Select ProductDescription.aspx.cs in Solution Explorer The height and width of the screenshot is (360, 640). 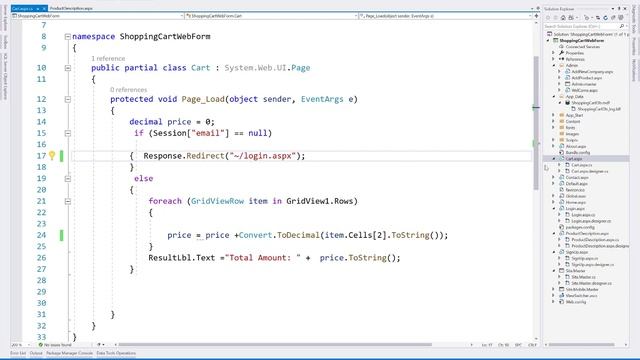(595, 240)
